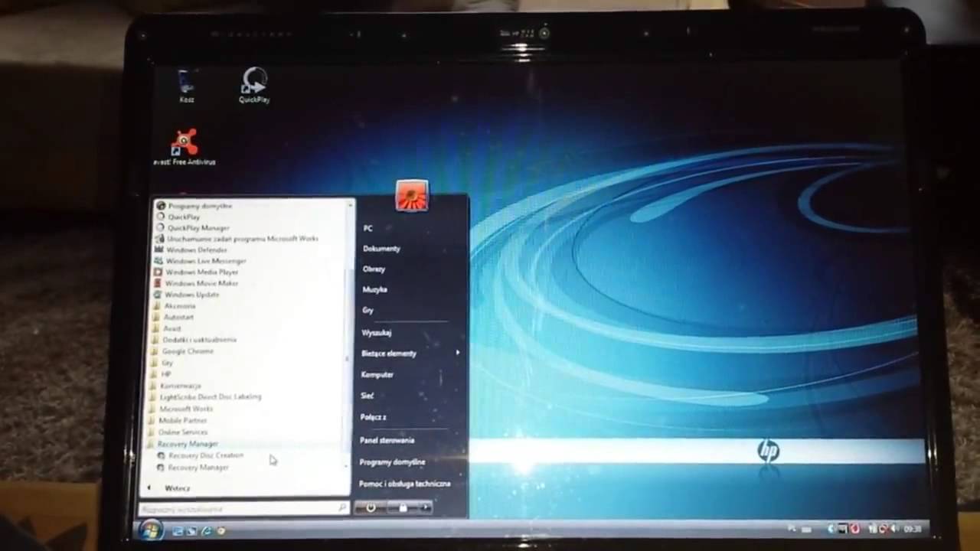Open the Konserwacja folder
Viewport: 980px width, 551px height.
(175, 386)
